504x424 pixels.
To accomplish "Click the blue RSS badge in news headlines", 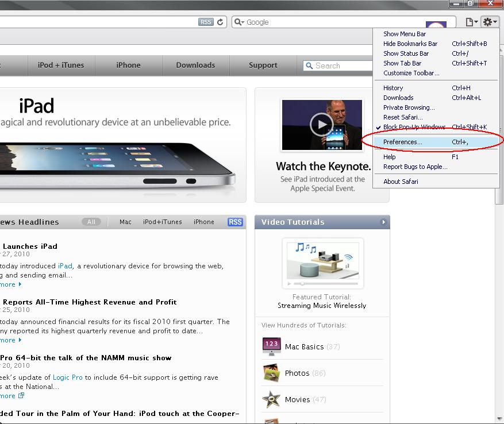I will coord(235,222).
